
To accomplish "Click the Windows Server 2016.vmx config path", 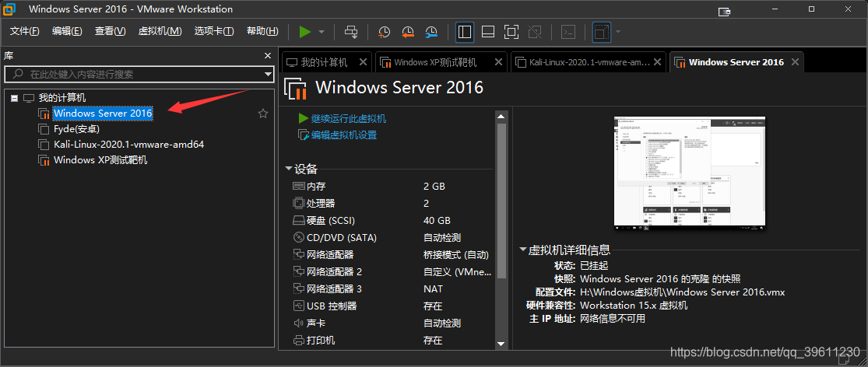I will click(683, 292).
